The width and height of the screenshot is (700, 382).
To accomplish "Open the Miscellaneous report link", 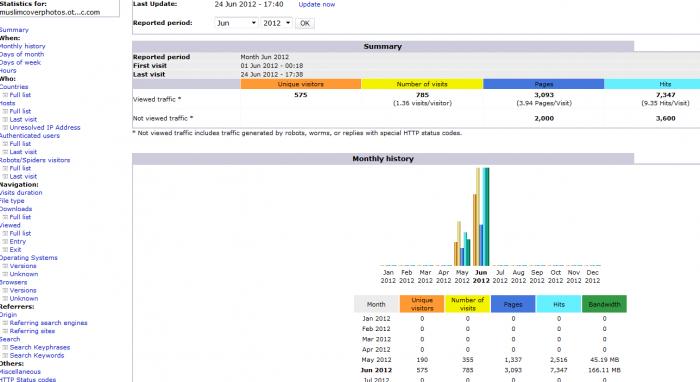I will [20, 372].
